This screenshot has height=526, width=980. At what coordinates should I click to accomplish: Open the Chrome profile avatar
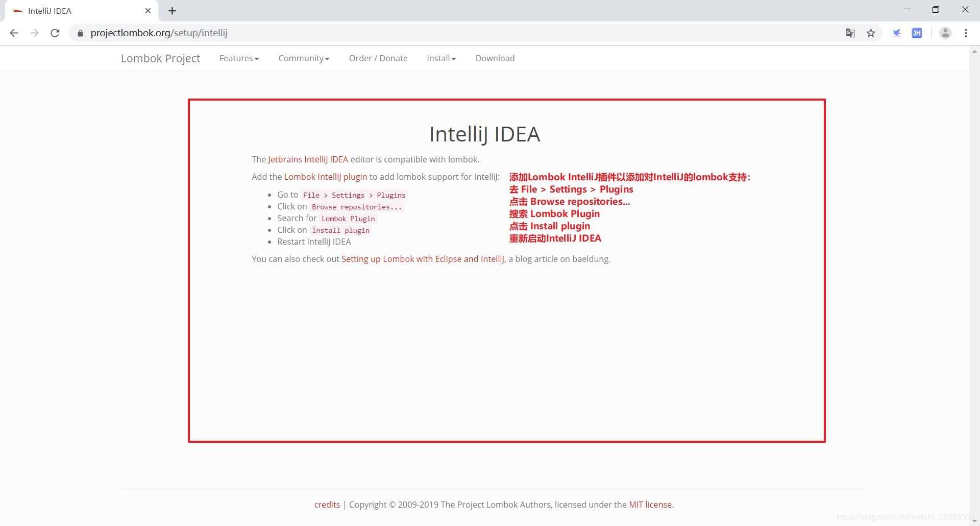(945, 33)
